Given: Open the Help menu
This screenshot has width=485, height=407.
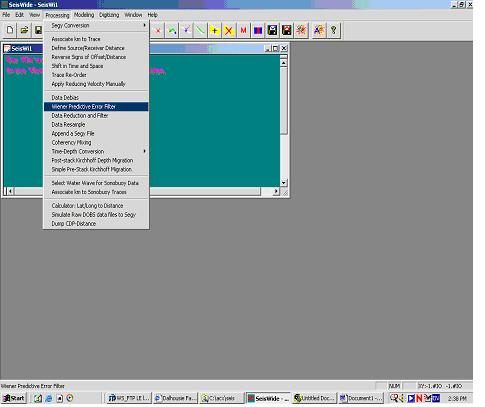Looking at the screenshot, I should (x=152, y=15).
